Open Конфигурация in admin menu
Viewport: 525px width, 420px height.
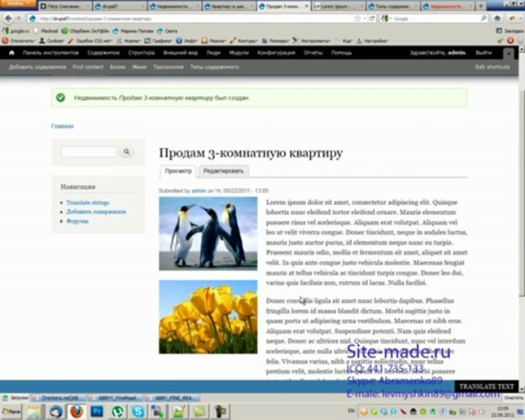tap(276, 52)
